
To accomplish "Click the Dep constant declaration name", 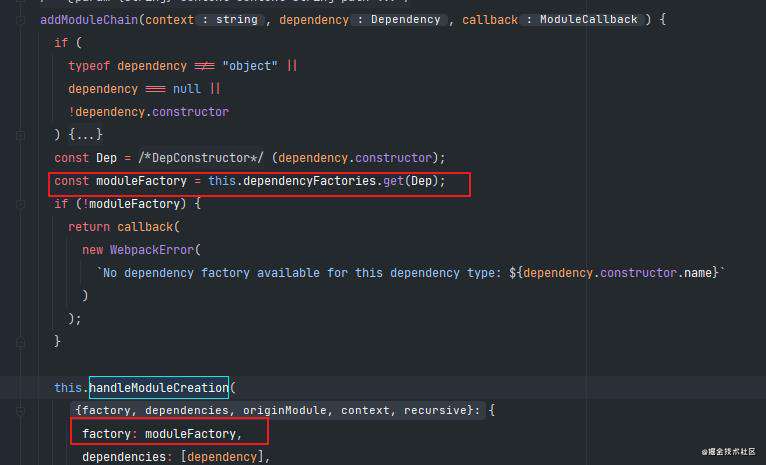I will 106,158.
